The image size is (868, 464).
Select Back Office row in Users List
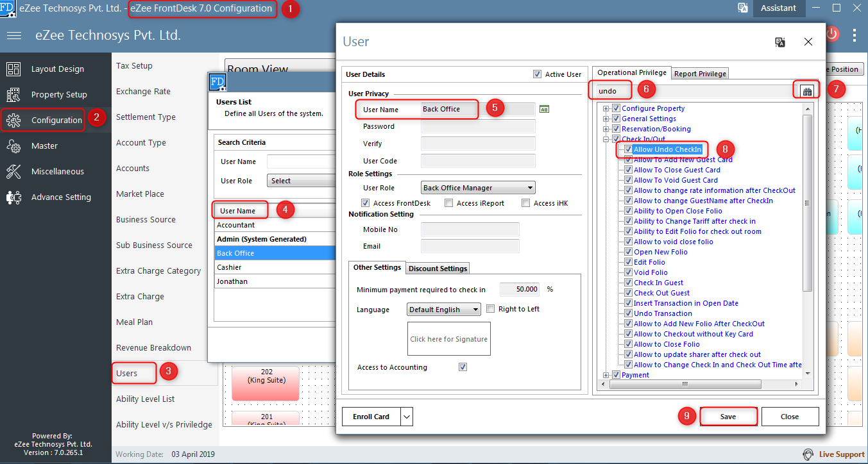[x=276, y=253]
